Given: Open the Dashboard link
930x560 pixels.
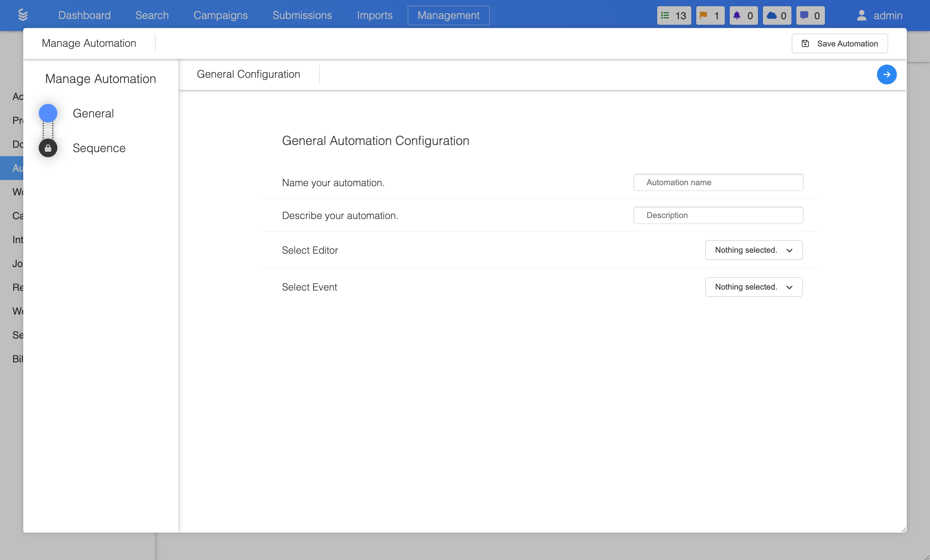Looking at the screenshot, I should pyautogui.click(x=84, y=15).
